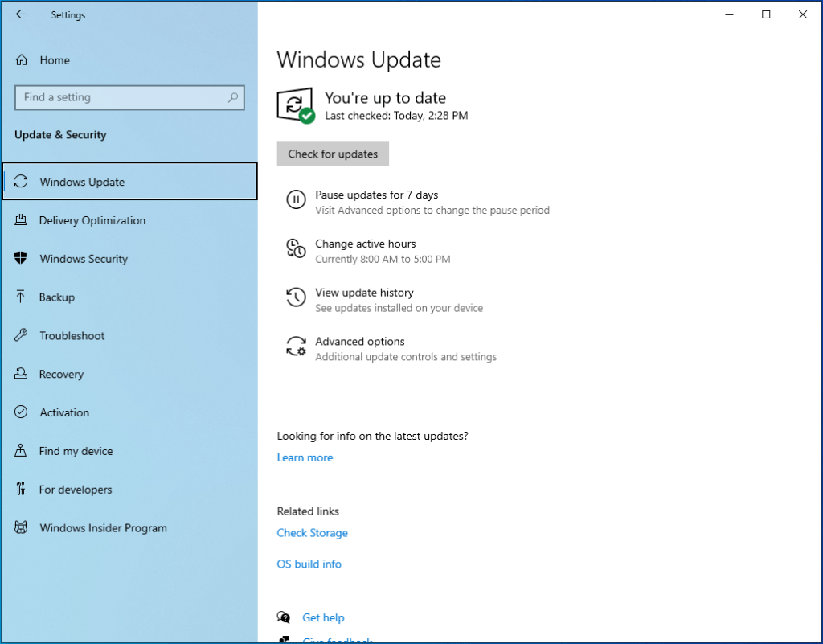Select the Recovery icon in sidebar
Viewport: 823px width, 644px height.
tap(22, 374)
